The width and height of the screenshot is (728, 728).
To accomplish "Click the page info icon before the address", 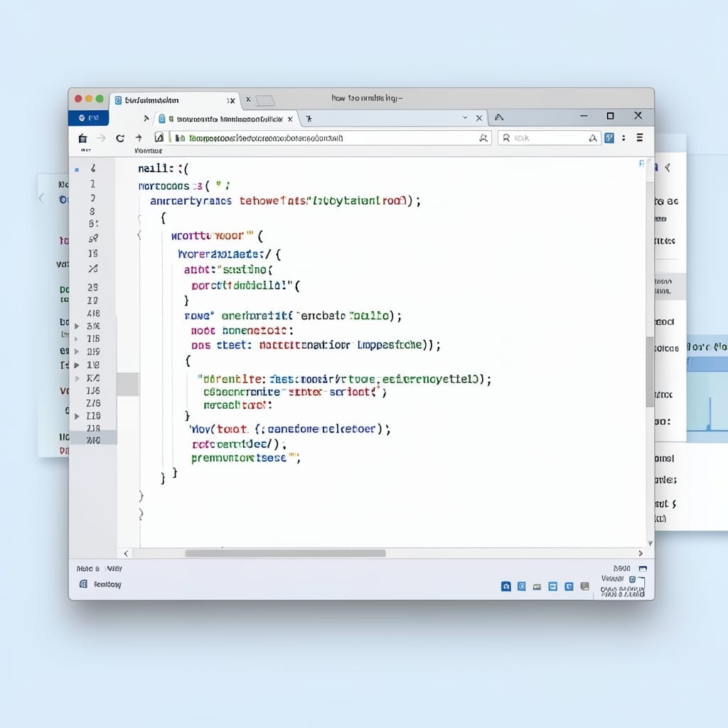I will click(159, 137).
